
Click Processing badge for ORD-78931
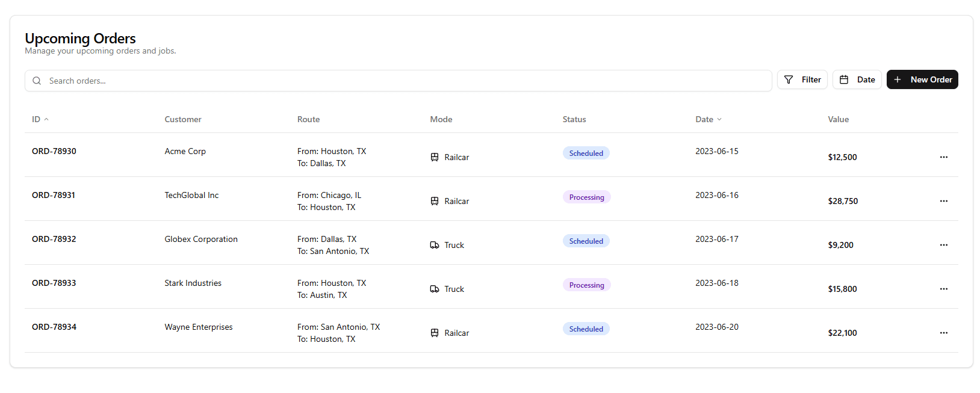pyautogui.click(x=587, y=197)
